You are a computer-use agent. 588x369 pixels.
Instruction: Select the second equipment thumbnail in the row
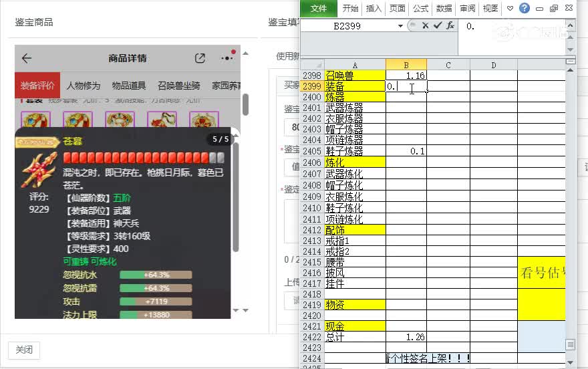[78, 120]
